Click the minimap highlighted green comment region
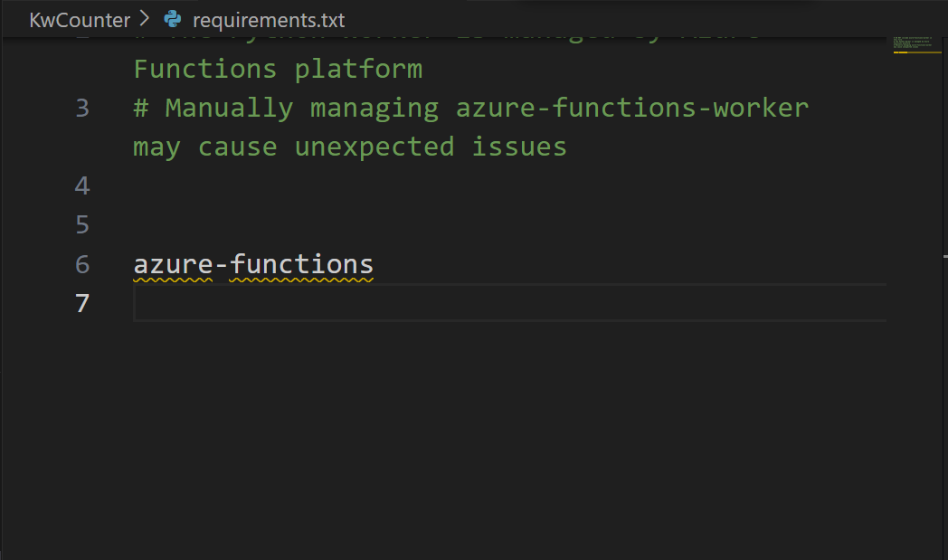The width and height of the screenshot is (948, 560). coord(912,43)
